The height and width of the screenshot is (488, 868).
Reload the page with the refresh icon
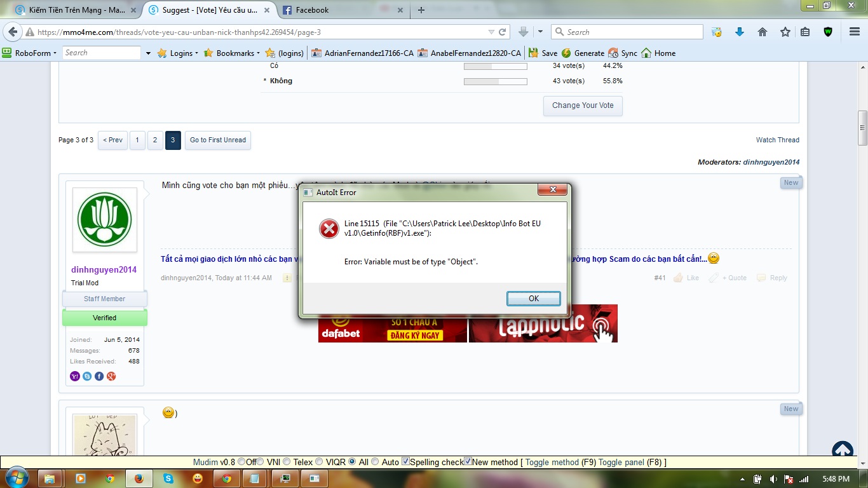(x=503, y=32)
